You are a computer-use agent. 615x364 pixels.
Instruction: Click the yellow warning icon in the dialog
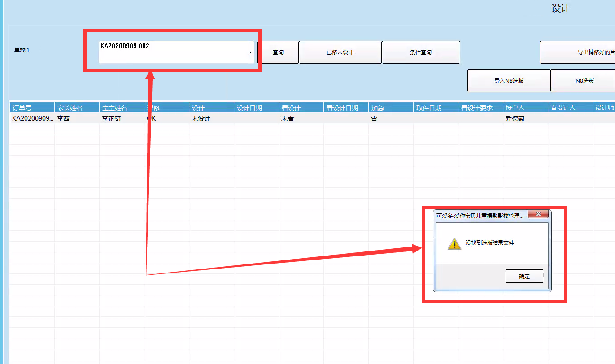coord(454,243)
